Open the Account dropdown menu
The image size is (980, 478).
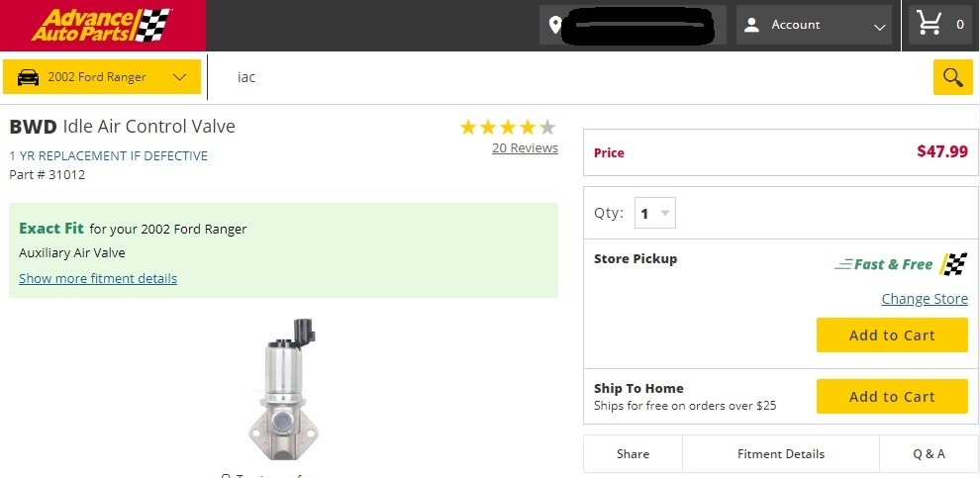(x=879, y=26)
